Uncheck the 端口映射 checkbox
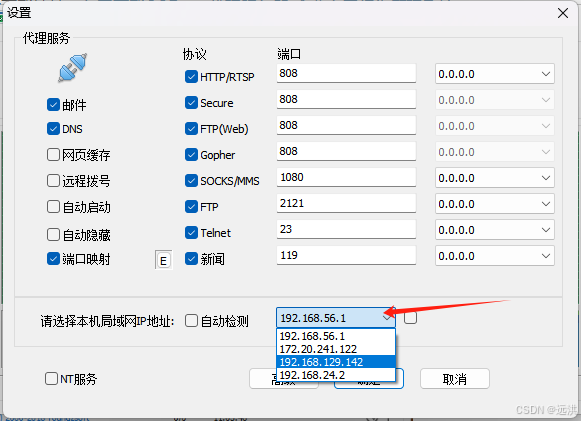 [x=53, y=259]
